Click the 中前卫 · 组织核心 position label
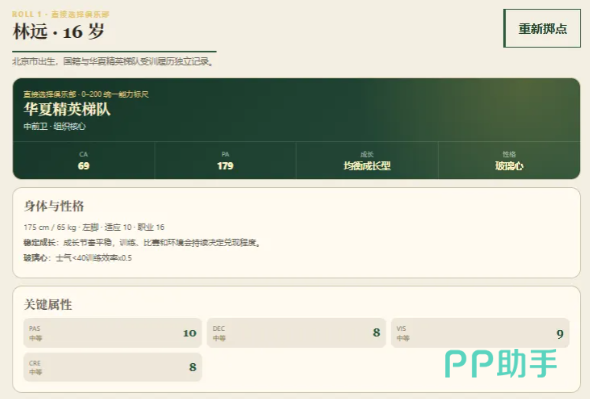Viewport: 590px width, 399px height. (x=55, y=126)
